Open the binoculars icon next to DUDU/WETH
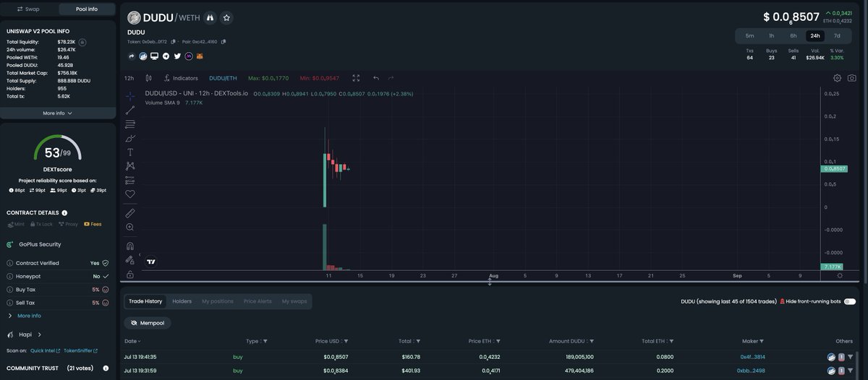The width and height of the screenshot is (868, 380). point(210,17)
